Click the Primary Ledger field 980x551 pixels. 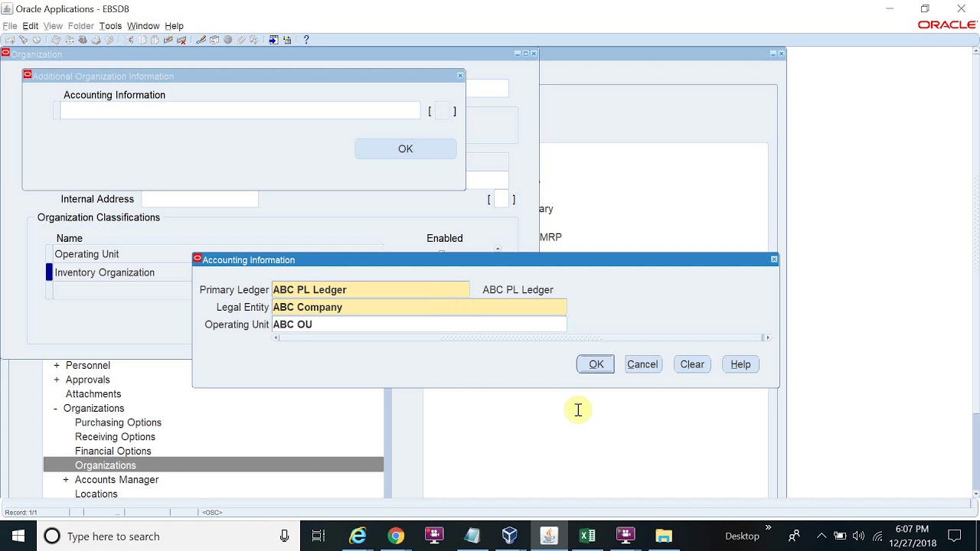pyautogui.click(x=371, y=290)
